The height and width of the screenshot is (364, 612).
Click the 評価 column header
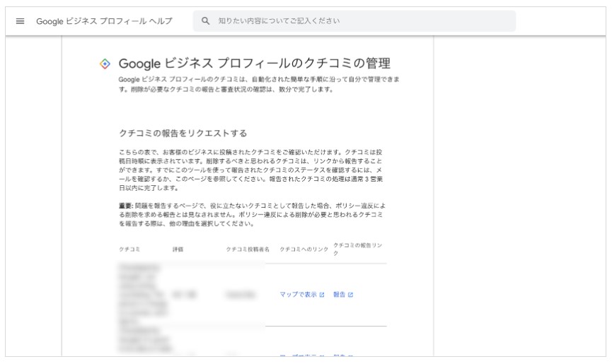click(x=178, y=249)
